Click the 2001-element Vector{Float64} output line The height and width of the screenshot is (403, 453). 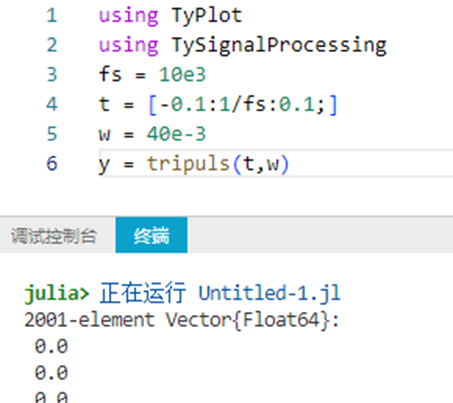[x=182, y=320]
